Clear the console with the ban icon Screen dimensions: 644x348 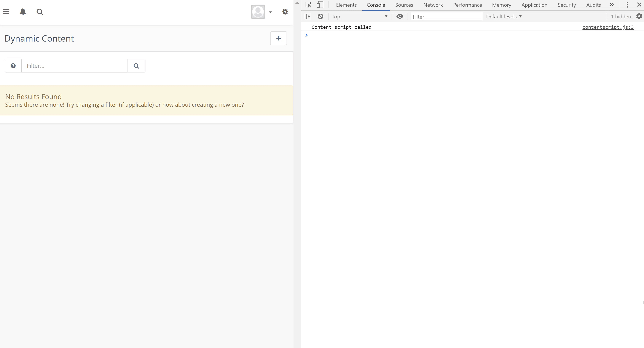[320, 16]
